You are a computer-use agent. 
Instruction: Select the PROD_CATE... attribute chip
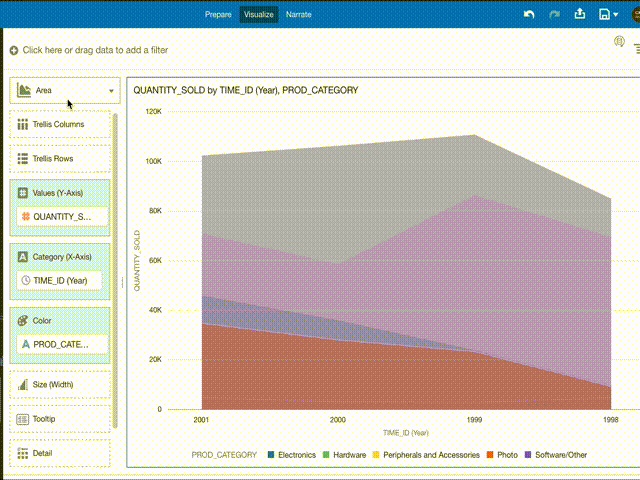pyautogui.click(x=62, y=344)
